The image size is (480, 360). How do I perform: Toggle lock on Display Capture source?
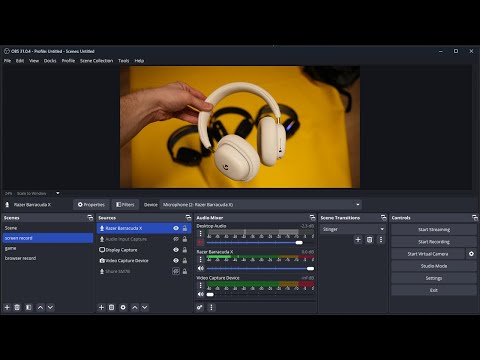coord(185,250)
